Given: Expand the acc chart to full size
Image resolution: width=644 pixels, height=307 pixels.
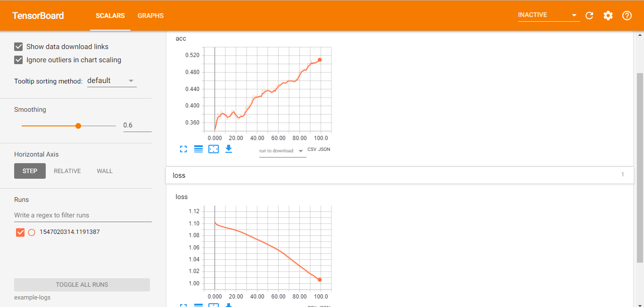Looking at the screenshot, I should [183, 149].
